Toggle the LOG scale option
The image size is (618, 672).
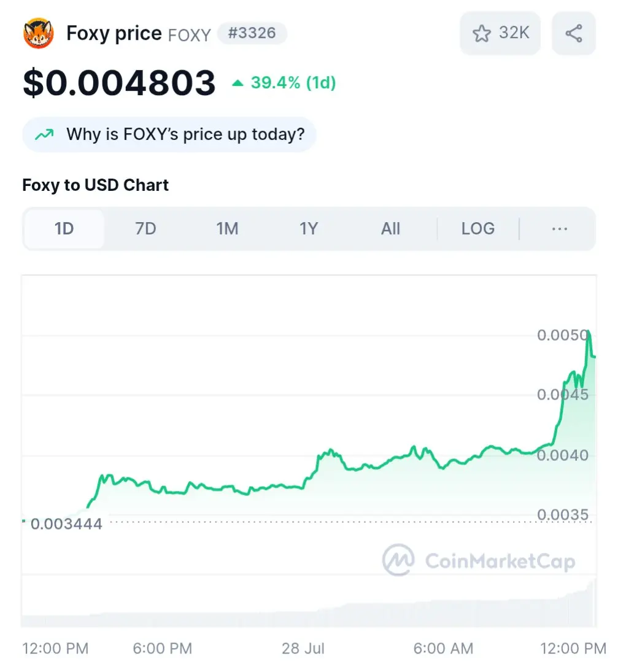point(478,229)
